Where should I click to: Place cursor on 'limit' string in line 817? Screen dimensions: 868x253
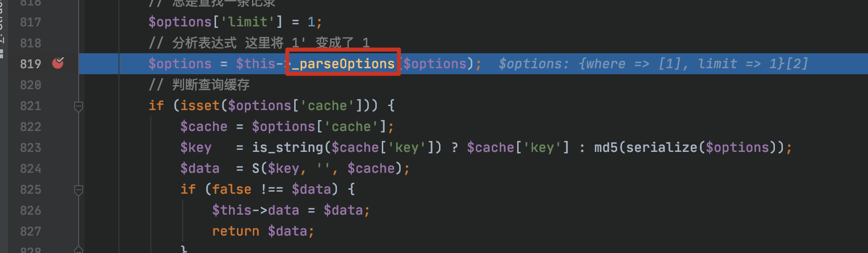click(248, 22)
